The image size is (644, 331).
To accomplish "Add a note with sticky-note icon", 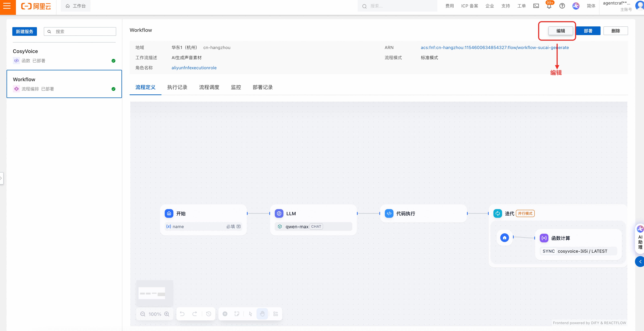I will coord(237,314).
